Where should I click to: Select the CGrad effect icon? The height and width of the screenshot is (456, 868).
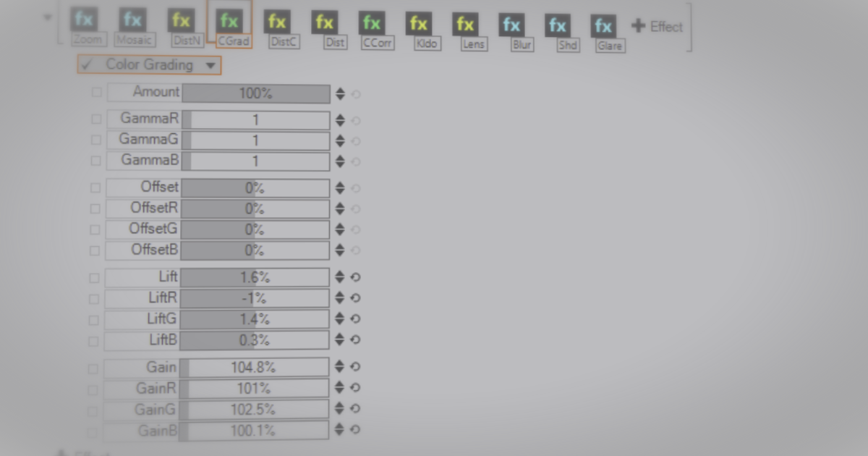click(229, 21)
